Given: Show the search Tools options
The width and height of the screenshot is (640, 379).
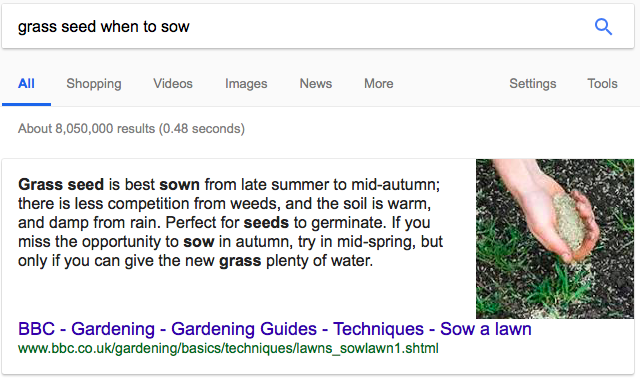Looking at the screenshot, I should tap(602, 84).
